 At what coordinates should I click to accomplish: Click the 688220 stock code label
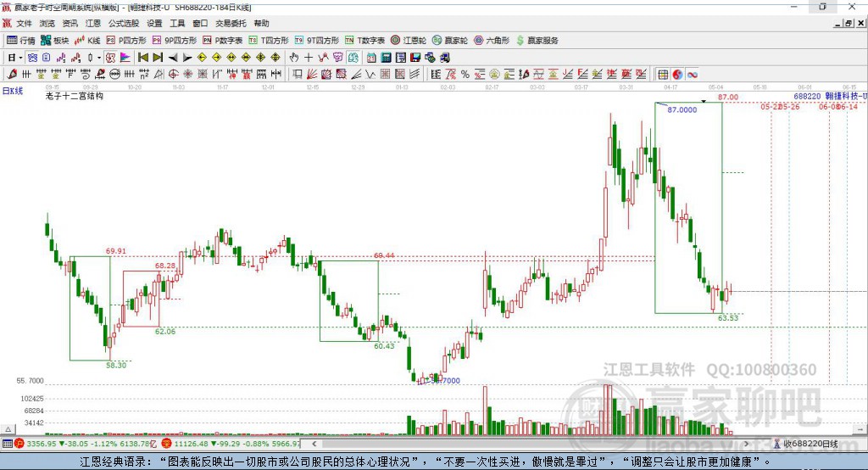coord(807,97)
